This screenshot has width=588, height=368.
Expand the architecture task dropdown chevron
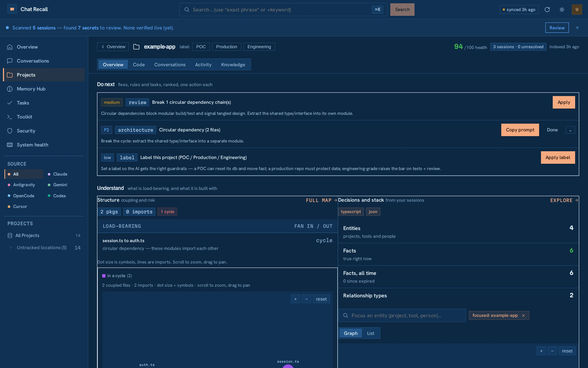click(x=570, y=130)
